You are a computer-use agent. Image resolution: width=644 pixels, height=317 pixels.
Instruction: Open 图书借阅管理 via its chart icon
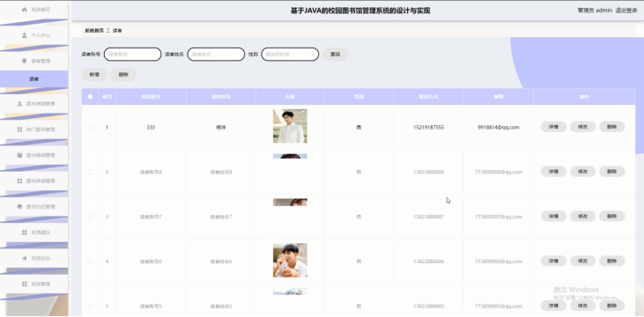click(x=19, y=155)
